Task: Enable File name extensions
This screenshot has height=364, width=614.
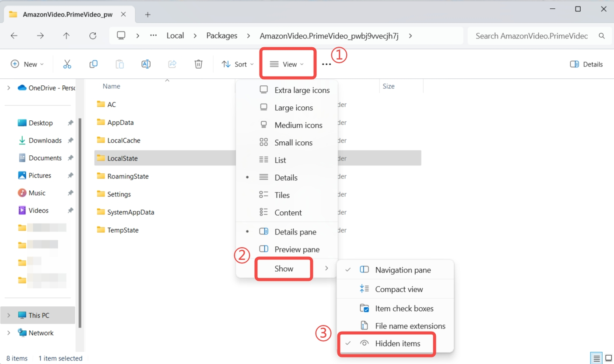Action: click(x=395, y=326)
